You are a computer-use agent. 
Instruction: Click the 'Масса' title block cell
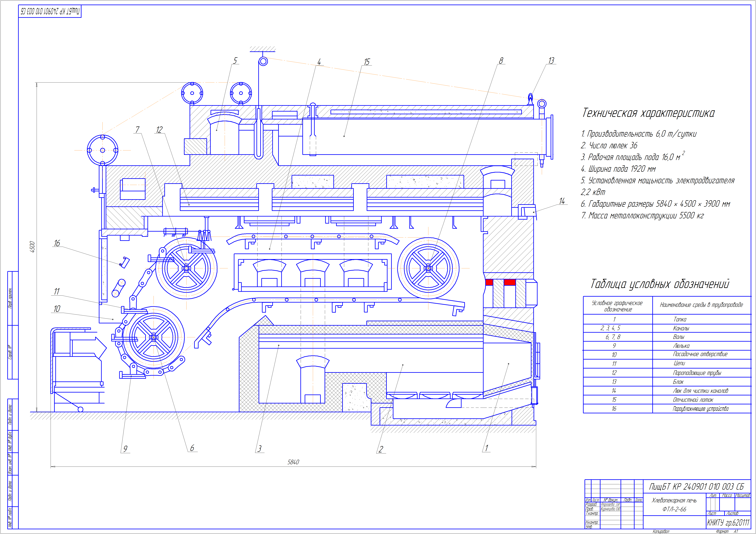(x=727, y=496)
